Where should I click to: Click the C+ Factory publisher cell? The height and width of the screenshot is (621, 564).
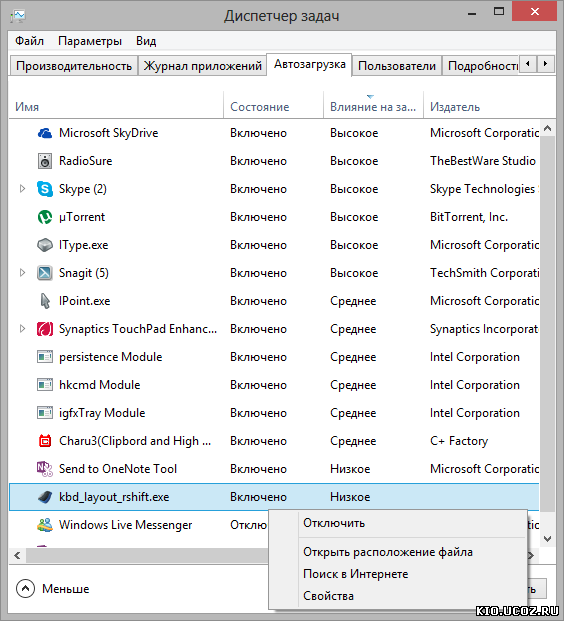click(459, 441)
